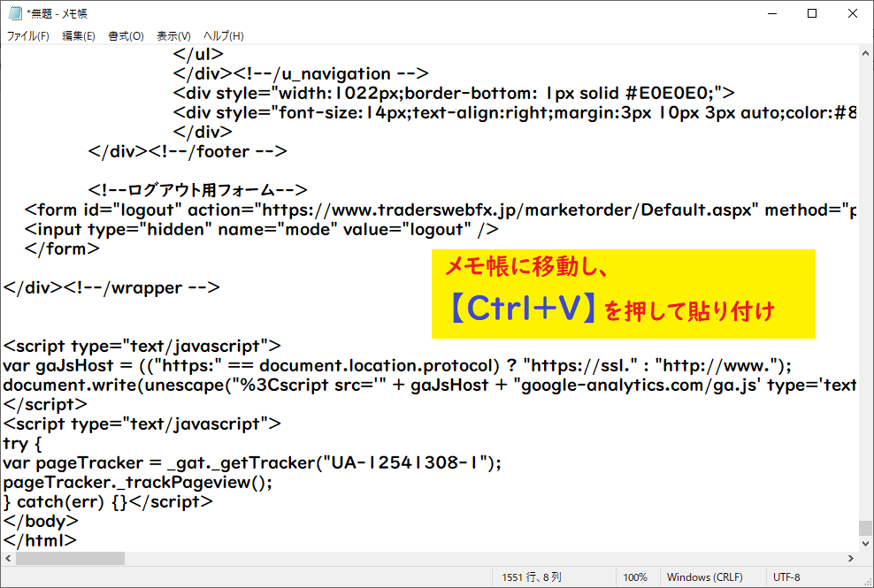The width and height of the screenshot is (874, 588).
Task: Click the 100% zoom status entry
Action: pos(635,577)
